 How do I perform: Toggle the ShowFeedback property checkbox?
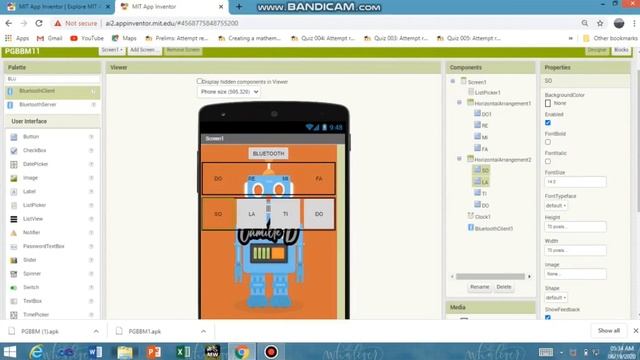[x=548, y=317]
